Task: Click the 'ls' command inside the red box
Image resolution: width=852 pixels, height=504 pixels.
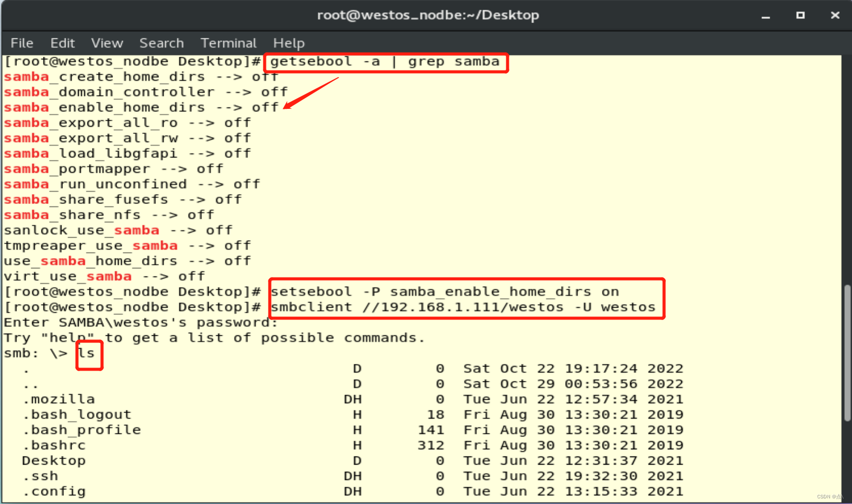Action: [87, 353]
